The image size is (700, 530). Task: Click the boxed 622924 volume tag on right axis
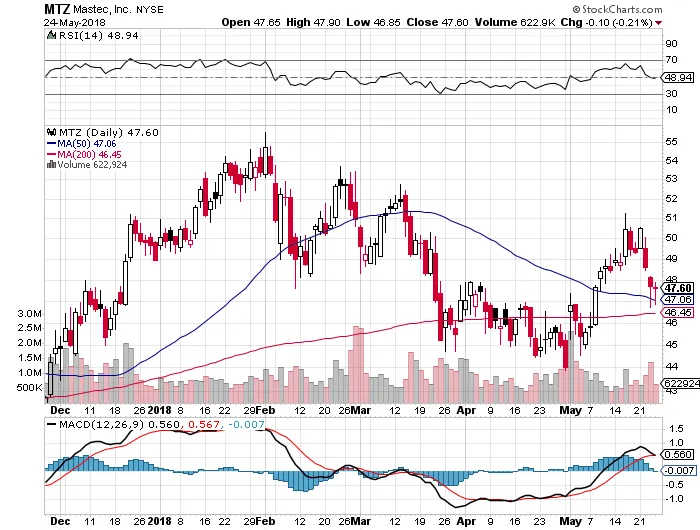(x=681, y=384)
